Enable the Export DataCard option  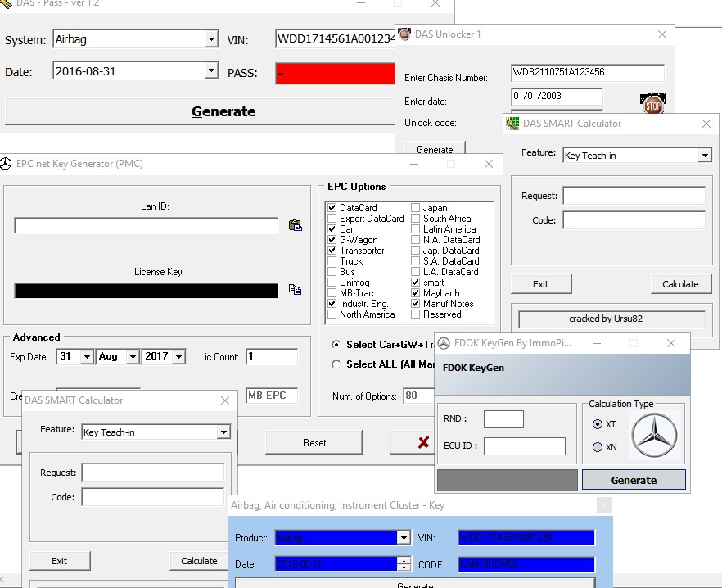point(332,219)
